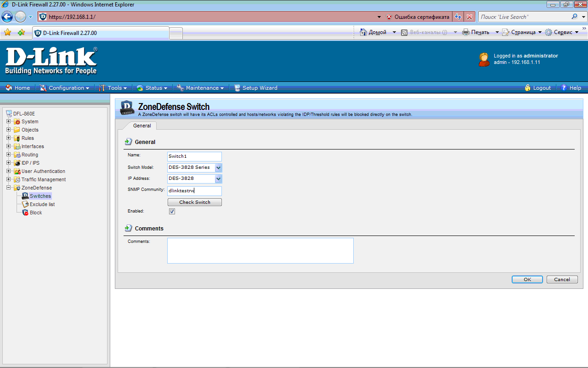Click the administrator user avatar icon
The image size is (588, 368).
coord(484,59)
